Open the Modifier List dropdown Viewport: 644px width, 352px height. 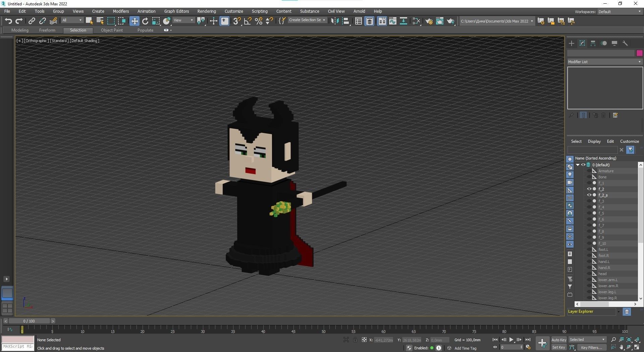click(x=605, y=62)
